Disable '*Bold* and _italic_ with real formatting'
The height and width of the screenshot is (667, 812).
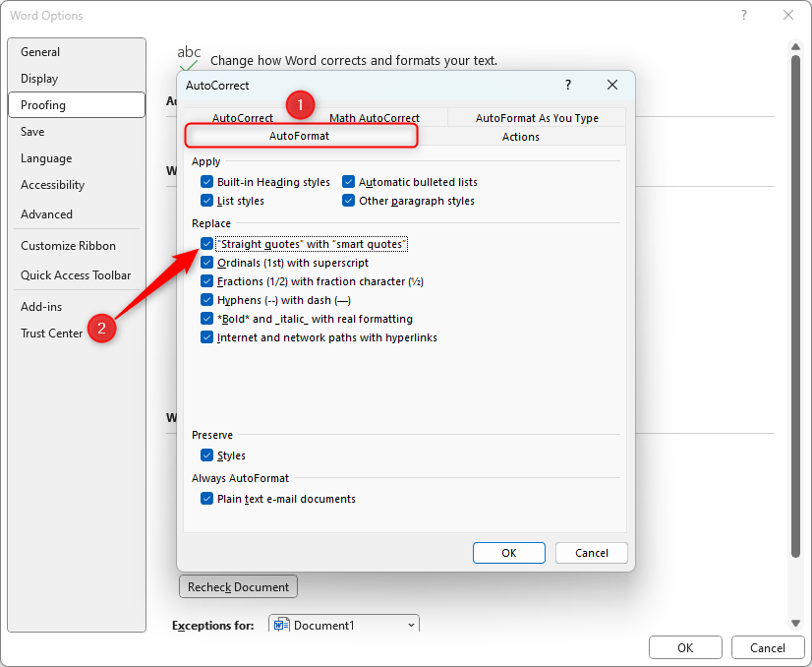click(x=206, y=318)
